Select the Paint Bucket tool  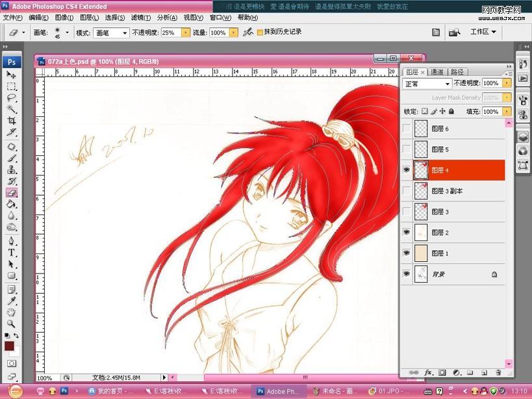point(12,204)
